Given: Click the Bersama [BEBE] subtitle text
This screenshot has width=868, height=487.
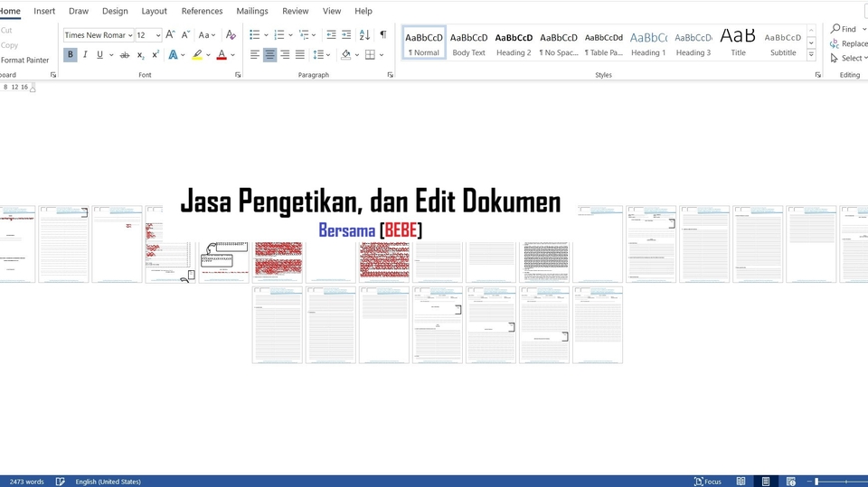Looking at the screenshot, I should point(371,229).
